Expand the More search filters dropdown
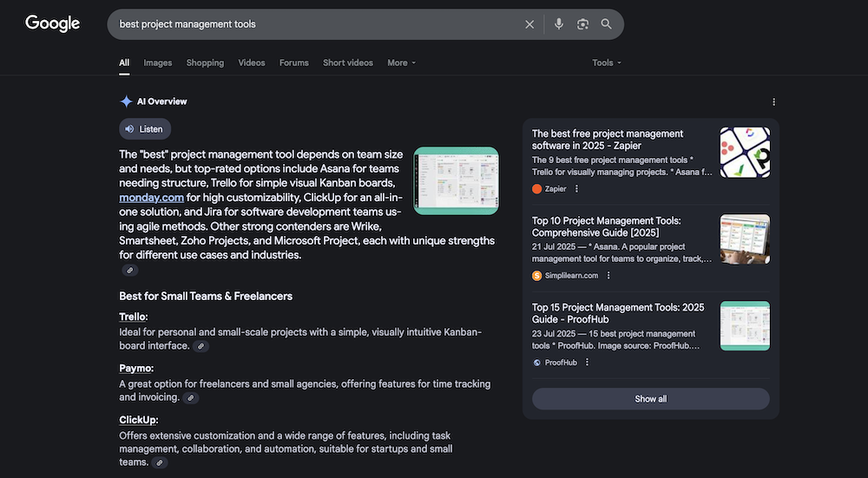Image resolution: width=868 pixels, height=478 pixels. [x=401, y=62]
